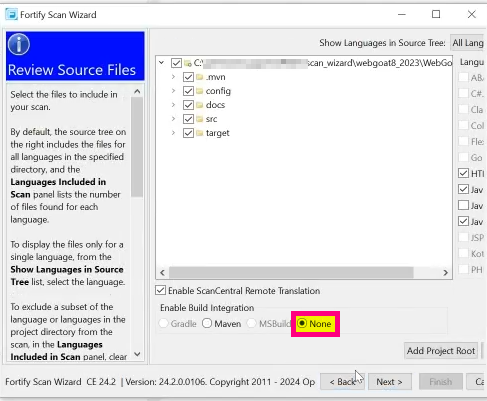Click the help panel scroll down arrow
The width and height of the screenshot is (487, 401).
[x=137, y=354]
